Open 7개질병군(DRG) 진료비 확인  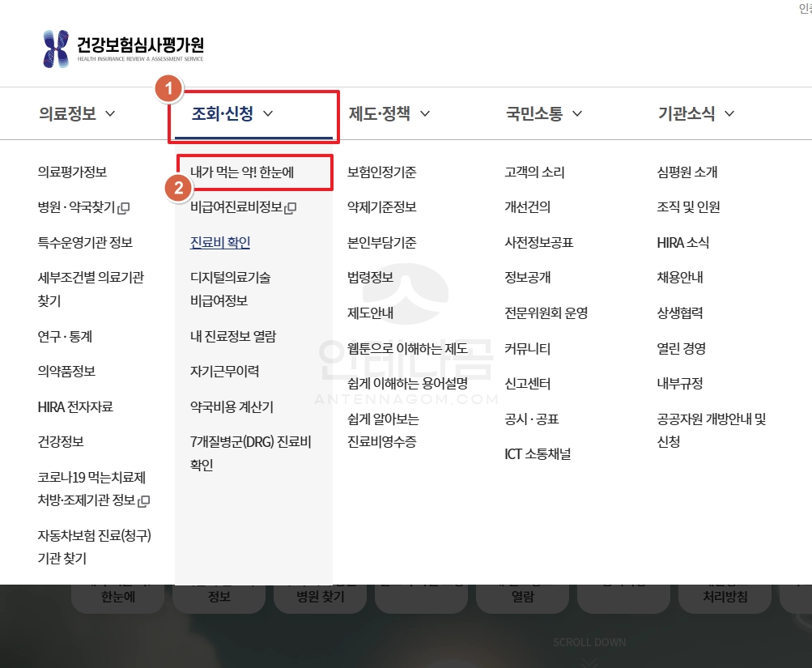coord(251,453)
